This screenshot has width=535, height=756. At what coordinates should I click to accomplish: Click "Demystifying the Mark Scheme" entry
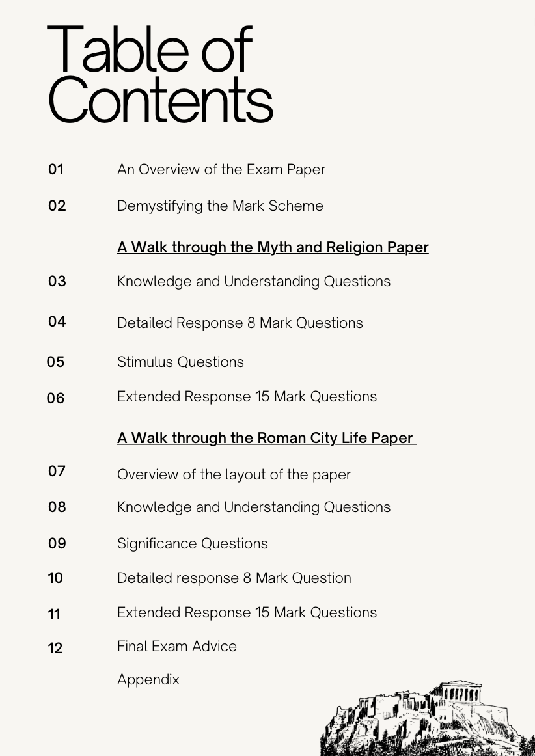pyautogui.click(x=220, y=206)
